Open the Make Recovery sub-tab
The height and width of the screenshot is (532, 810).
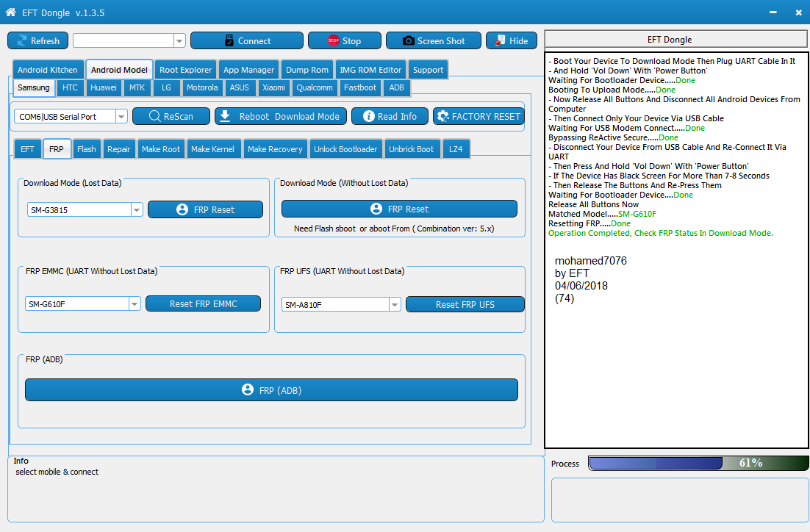point(275,149)
